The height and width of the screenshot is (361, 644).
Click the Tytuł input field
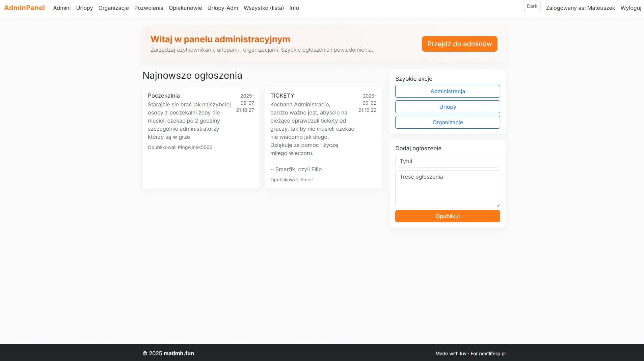(448, 161)
